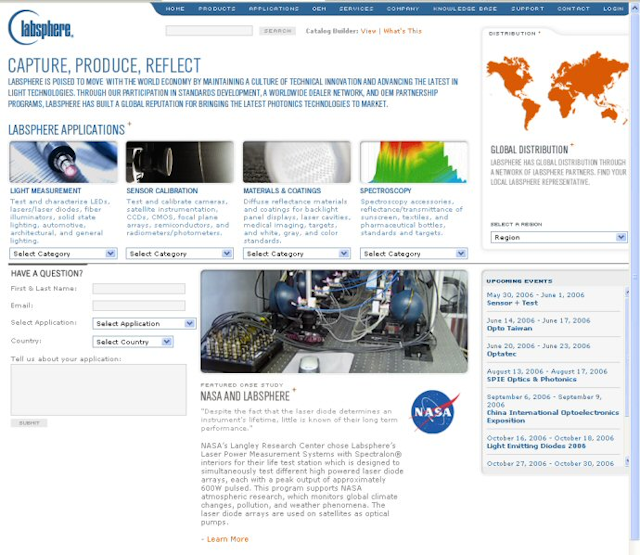Open the Materials & Coatings thumbnail image
This screenshot has width=640, height=555.
(x=297, y=162)
